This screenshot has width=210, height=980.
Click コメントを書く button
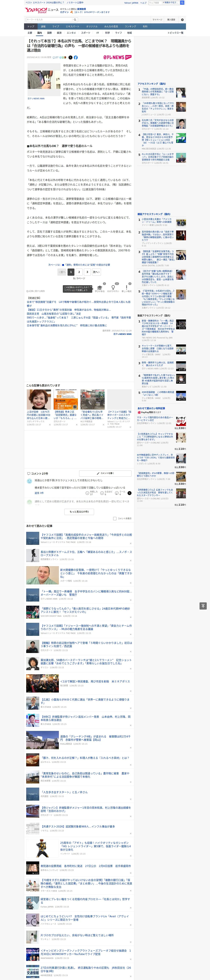point(105,473)
